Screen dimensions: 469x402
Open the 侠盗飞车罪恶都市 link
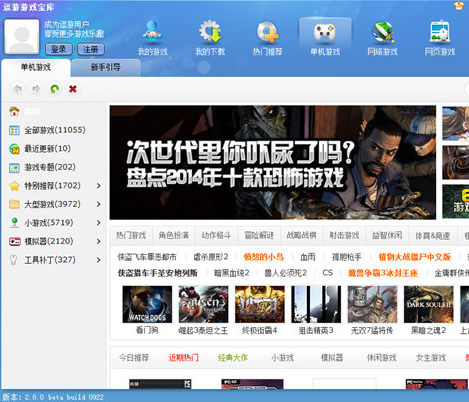click(x=147, y=257)
